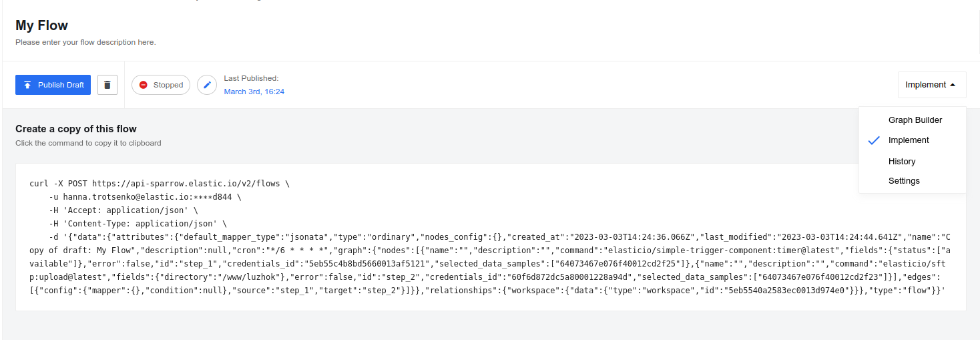Toggle the Stopped flow status button
This screenshot has width=980, height=340.
161,85
